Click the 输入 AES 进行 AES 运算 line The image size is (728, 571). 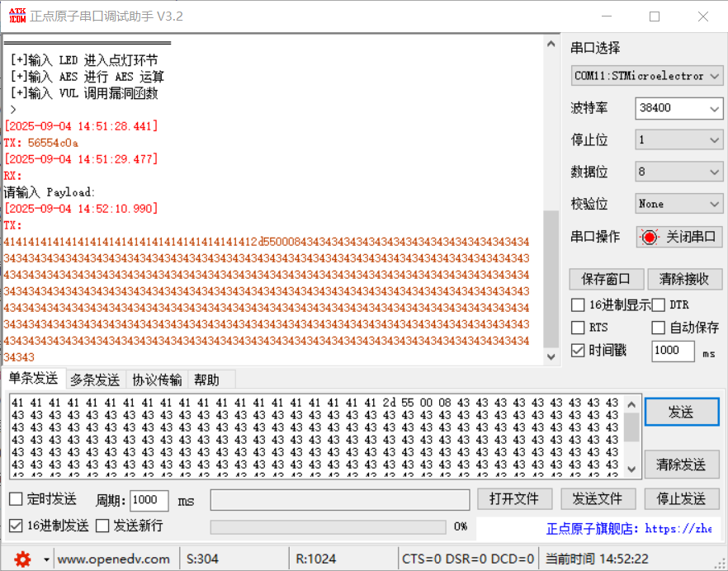click(87, 77)
